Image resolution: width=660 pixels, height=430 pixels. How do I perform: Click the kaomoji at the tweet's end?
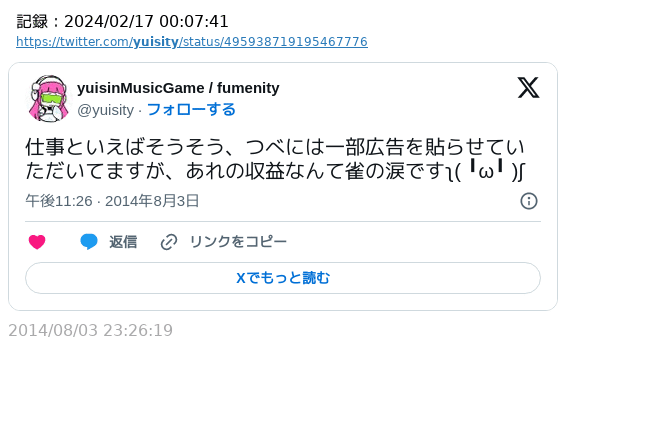coord(489,171)
